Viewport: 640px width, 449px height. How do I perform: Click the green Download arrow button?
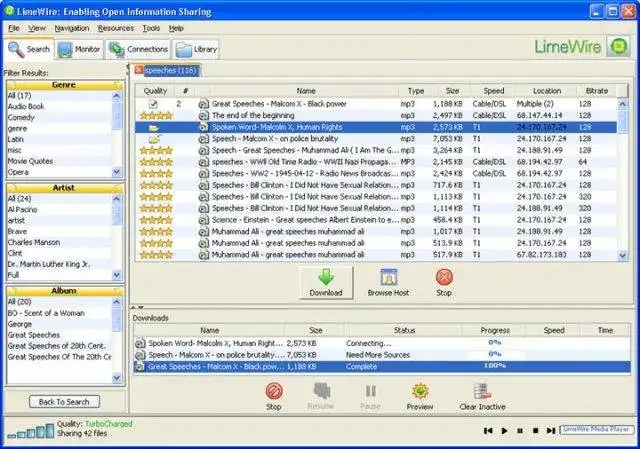(326, 283)
